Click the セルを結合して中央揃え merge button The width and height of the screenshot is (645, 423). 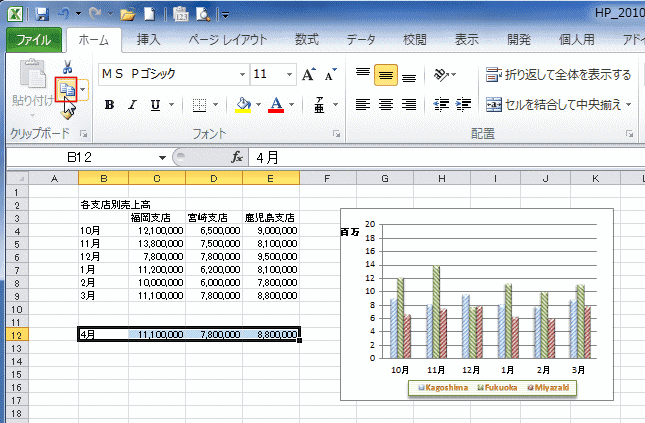tap(559, 105)
